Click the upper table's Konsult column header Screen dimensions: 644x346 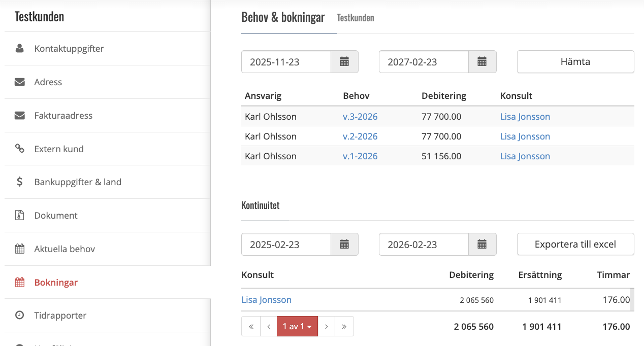[x=517, y=96]
